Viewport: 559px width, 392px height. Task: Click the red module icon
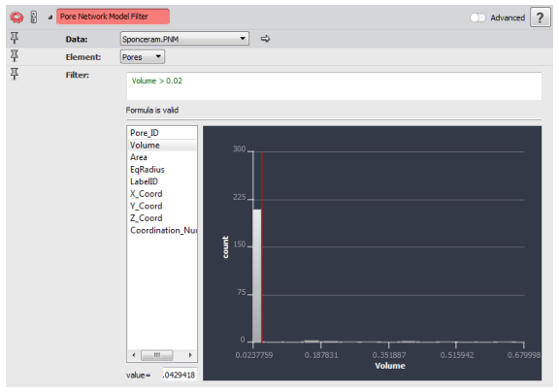[x=16, y=16]
